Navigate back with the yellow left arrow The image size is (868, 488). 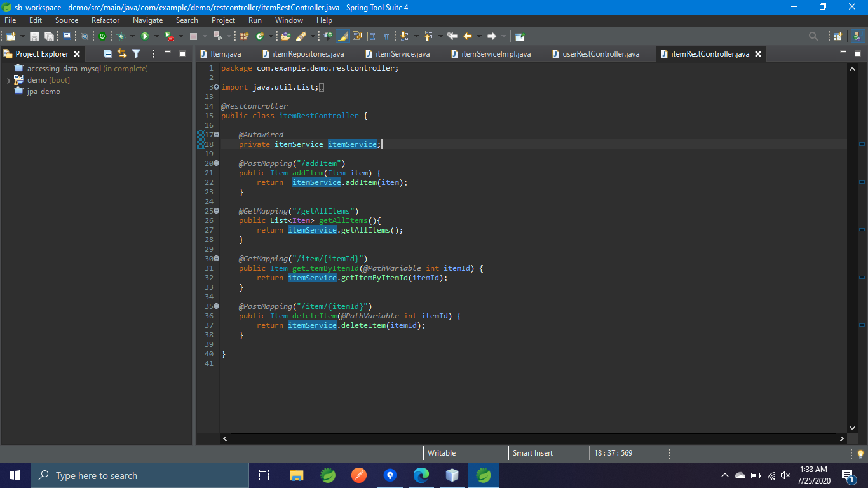pyautogui.click(x=467, y=36)
